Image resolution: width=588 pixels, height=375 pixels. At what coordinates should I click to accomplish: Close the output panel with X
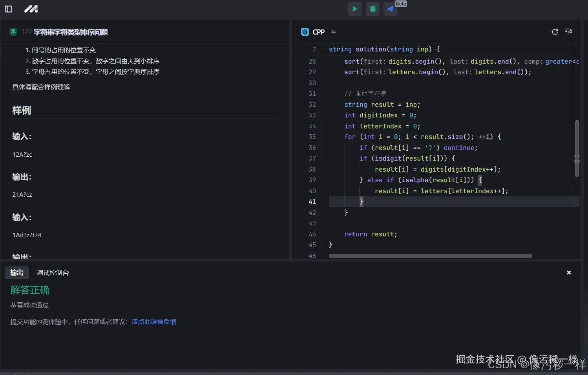[568, 273]
